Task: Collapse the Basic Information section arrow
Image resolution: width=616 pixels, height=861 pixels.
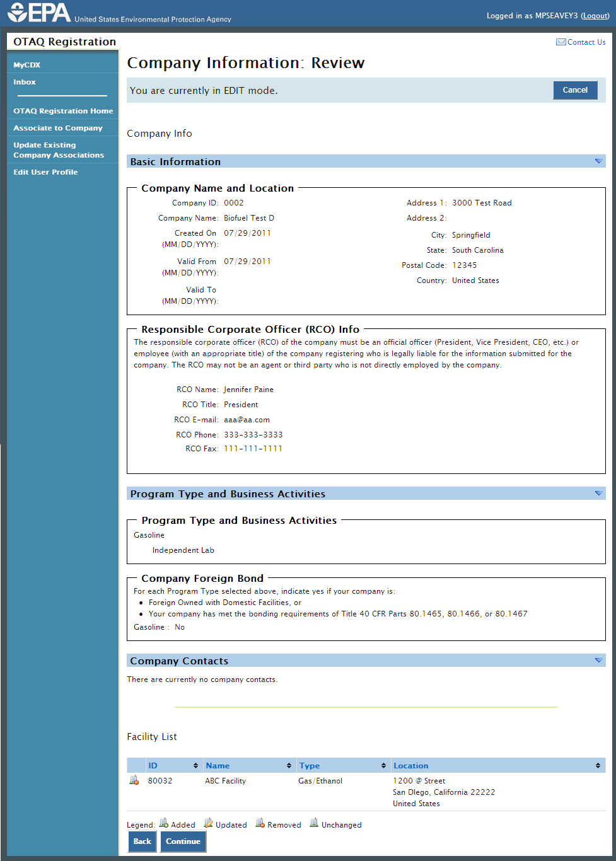Action: coord(598,161)
